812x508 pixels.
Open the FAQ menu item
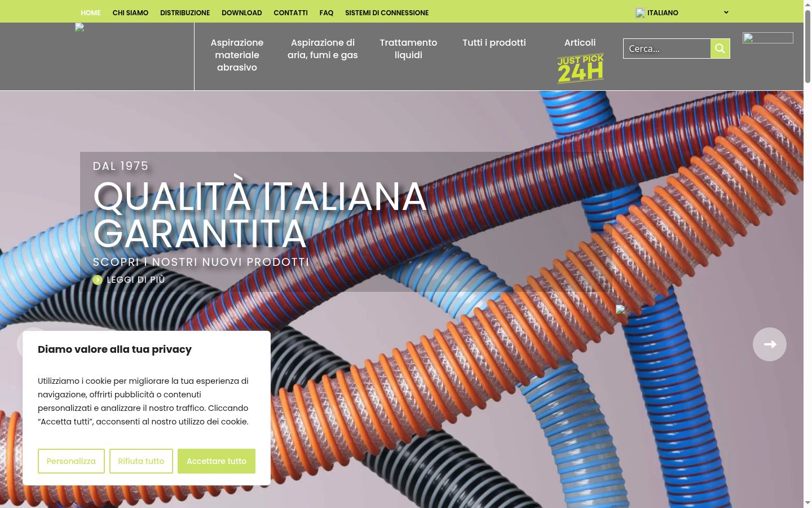(326, 12)
